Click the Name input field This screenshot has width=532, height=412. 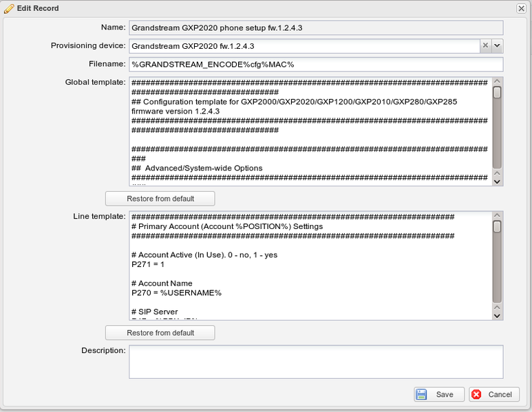click(x=316, y=28)
